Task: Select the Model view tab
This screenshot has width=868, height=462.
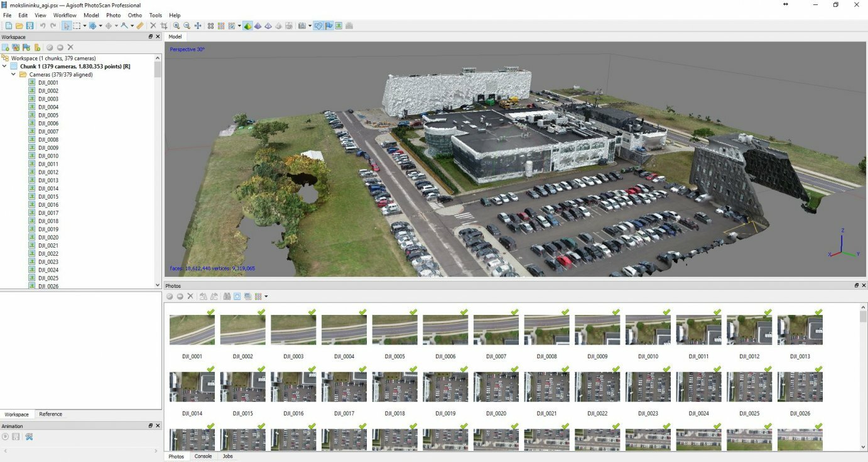Action: 175,36
